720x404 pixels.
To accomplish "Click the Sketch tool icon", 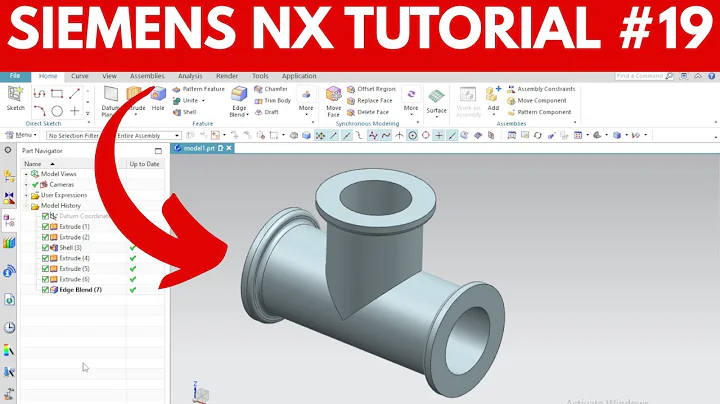I will pyautogui.click(x=15, y=94).
